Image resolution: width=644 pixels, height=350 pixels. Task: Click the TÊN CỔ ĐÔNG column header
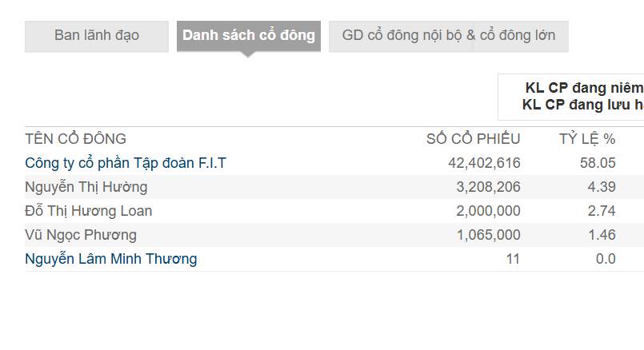(x=75, y=139)
